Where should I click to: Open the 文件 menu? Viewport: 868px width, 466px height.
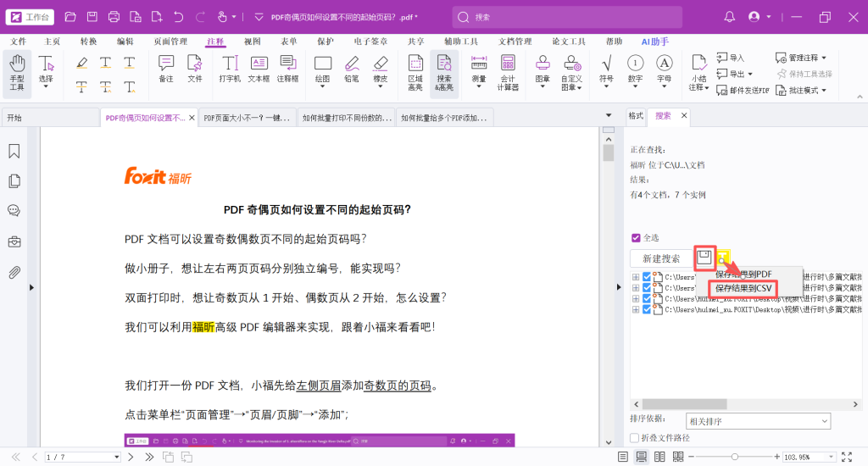tap(19, 42)
